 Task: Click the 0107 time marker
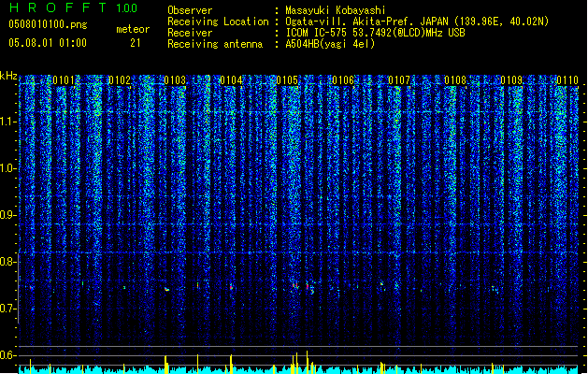coord(399,80)
